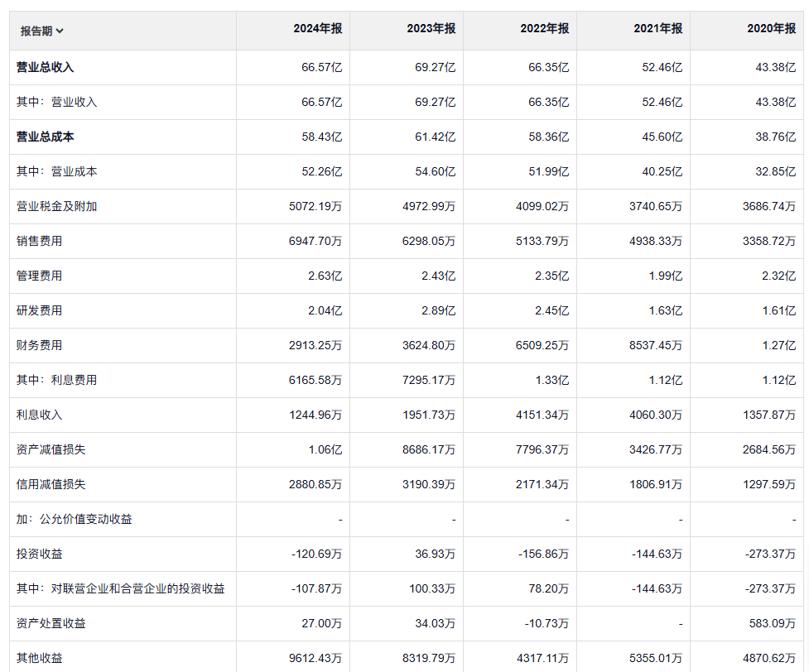The height and width of the screenshot is (672, 809).
Task: Click the 2021年报 column header
Action: click(657, 29)
